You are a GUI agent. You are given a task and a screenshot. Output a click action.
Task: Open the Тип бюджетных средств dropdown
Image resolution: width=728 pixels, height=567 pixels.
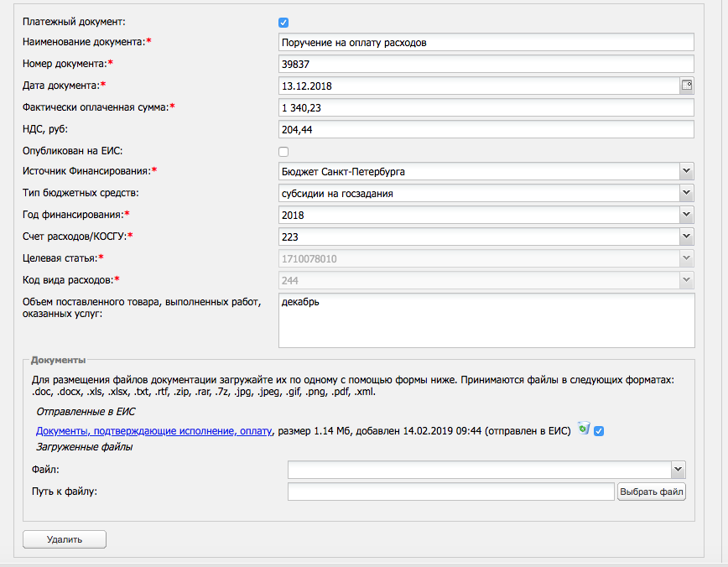click(687, 193)
